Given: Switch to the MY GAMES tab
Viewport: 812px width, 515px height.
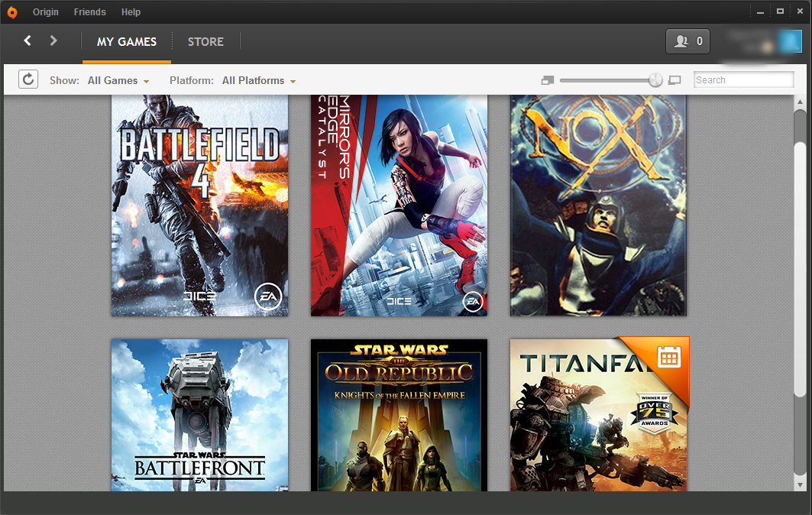Looking at the screenshot, I should click(x=126, y=42).
